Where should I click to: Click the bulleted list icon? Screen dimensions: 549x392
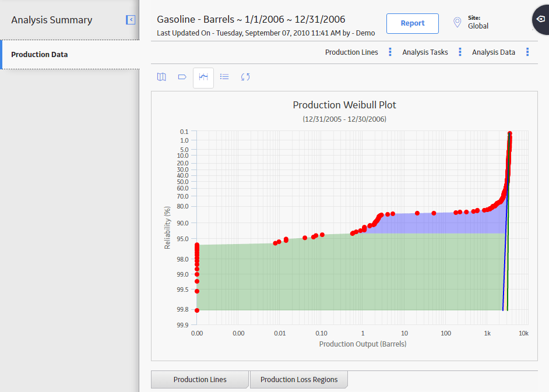pos(224,77)
